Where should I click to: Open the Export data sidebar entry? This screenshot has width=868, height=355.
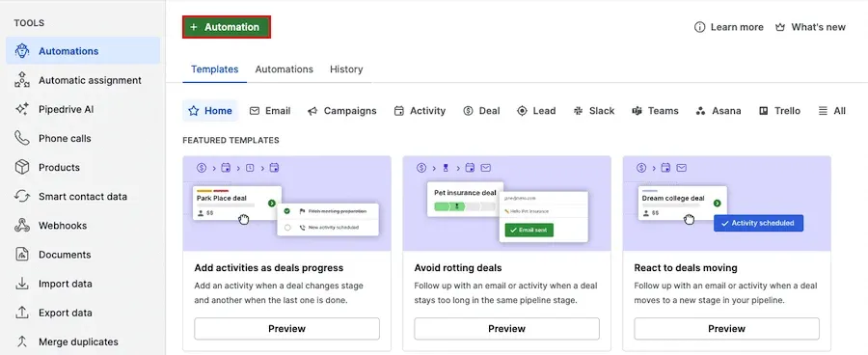83,313
